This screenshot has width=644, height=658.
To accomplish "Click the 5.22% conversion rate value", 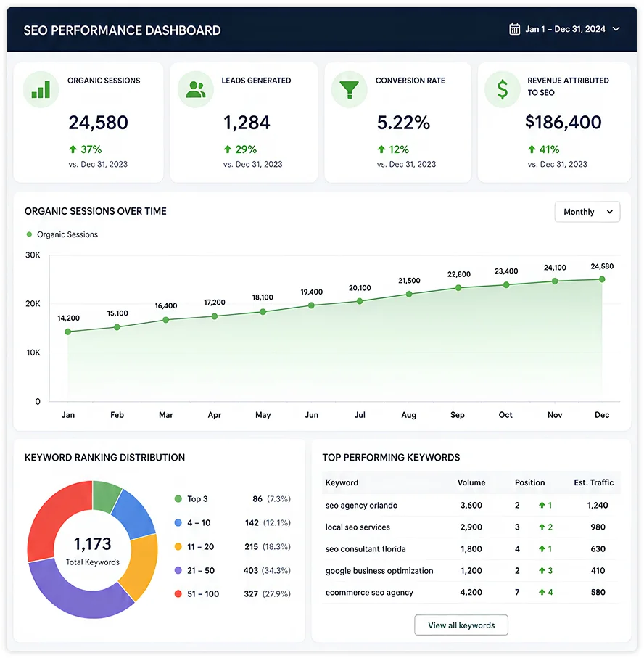I will [403, 123].
